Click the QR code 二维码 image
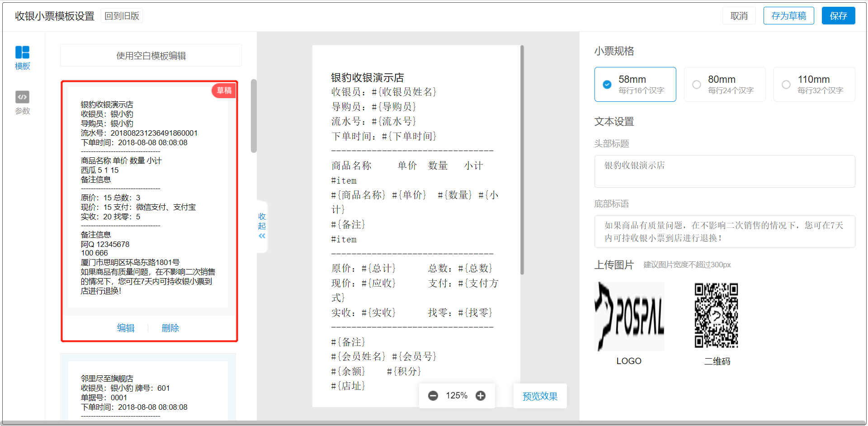The height and width of the screenshot is (426, 868). [716, 316]
